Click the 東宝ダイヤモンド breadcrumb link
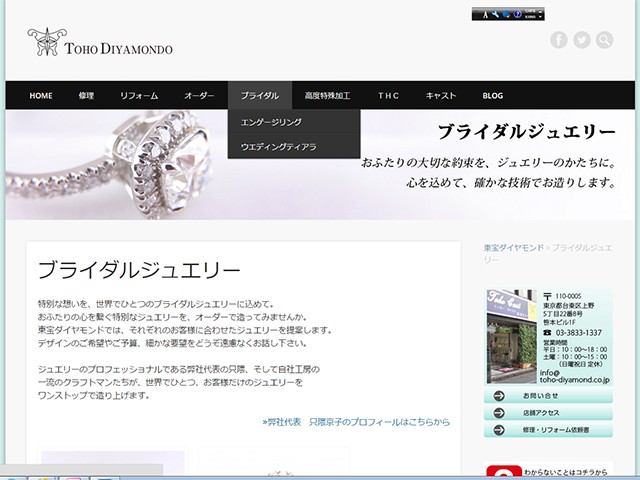Screen dimensions: 640x480 (514, 248)
